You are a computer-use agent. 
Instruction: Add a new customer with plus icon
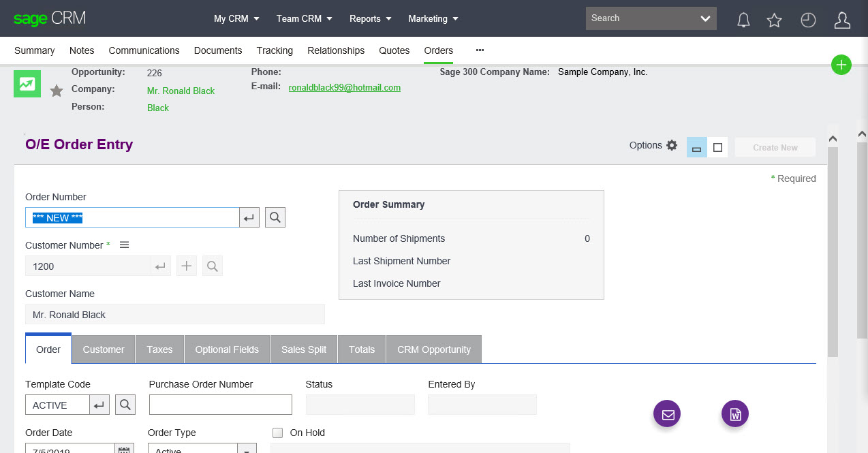pyautogui.click(x=186, y=266)
